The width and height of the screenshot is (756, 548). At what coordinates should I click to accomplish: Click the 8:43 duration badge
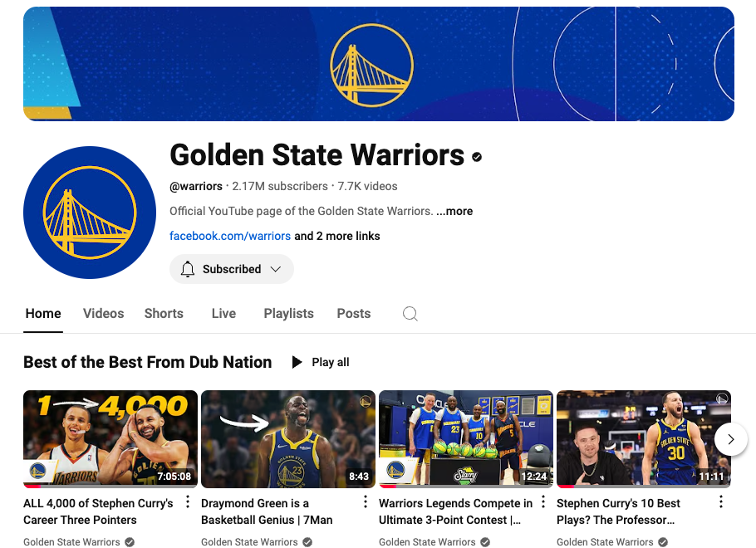[359, 477]
